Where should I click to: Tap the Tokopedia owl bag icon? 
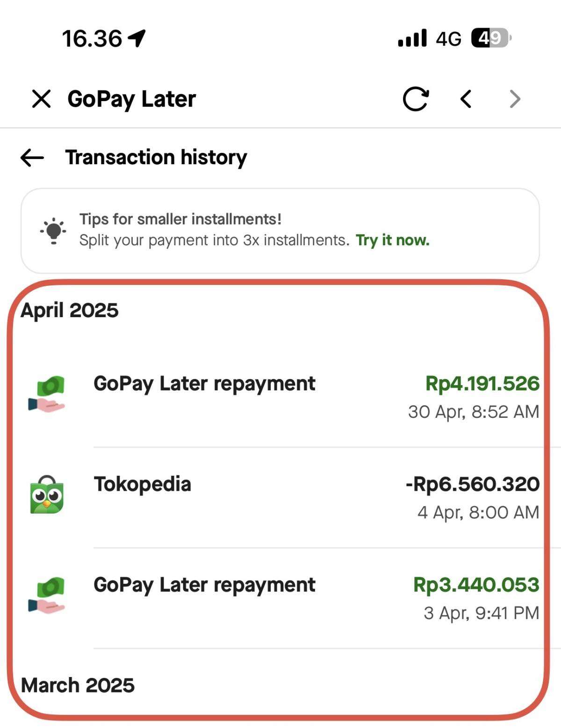[47, 495]
